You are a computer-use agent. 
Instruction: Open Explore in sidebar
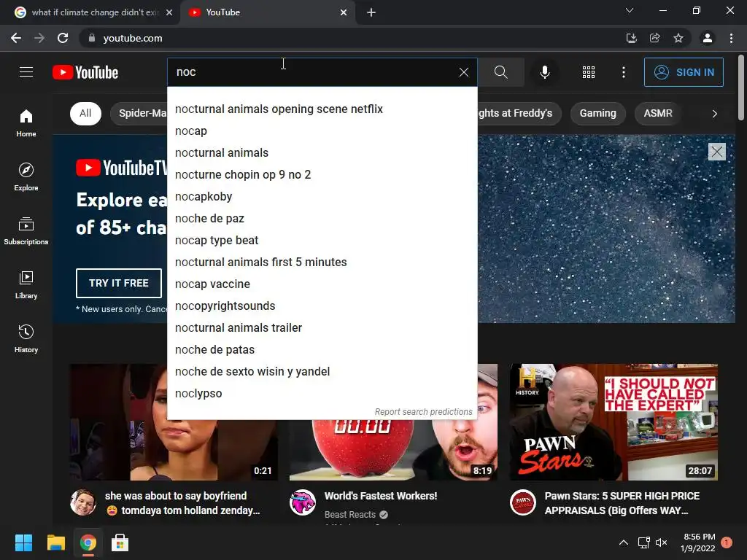(26, 176)
